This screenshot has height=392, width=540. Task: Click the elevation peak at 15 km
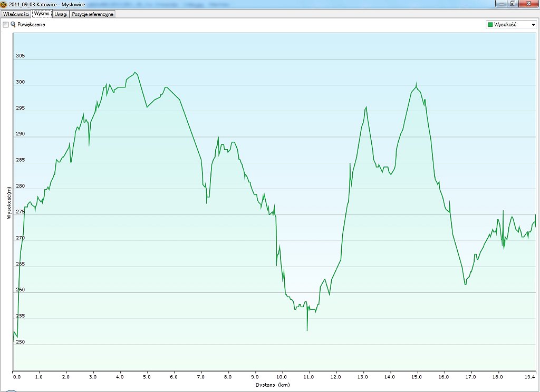coord(416,84)
